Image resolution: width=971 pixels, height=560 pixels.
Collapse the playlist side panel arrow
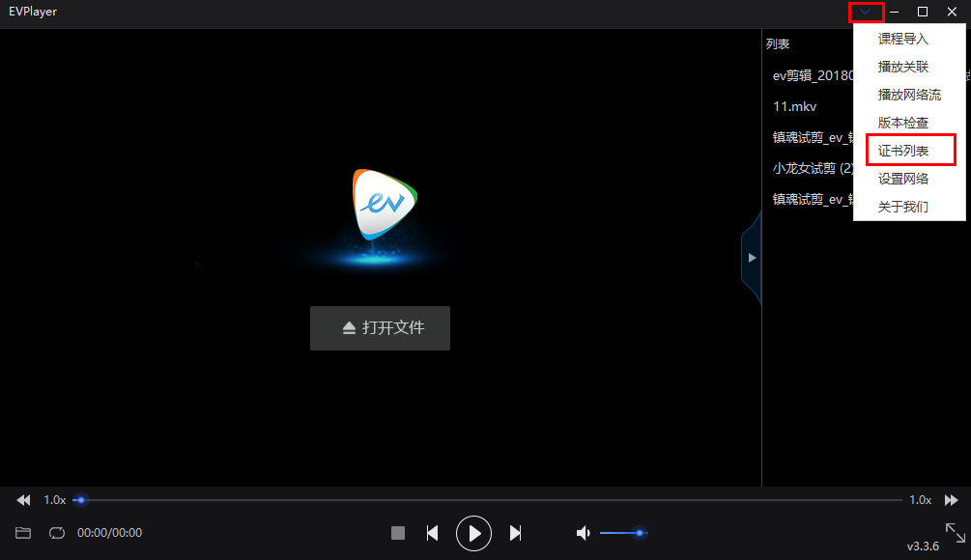[x=752, y=258]
